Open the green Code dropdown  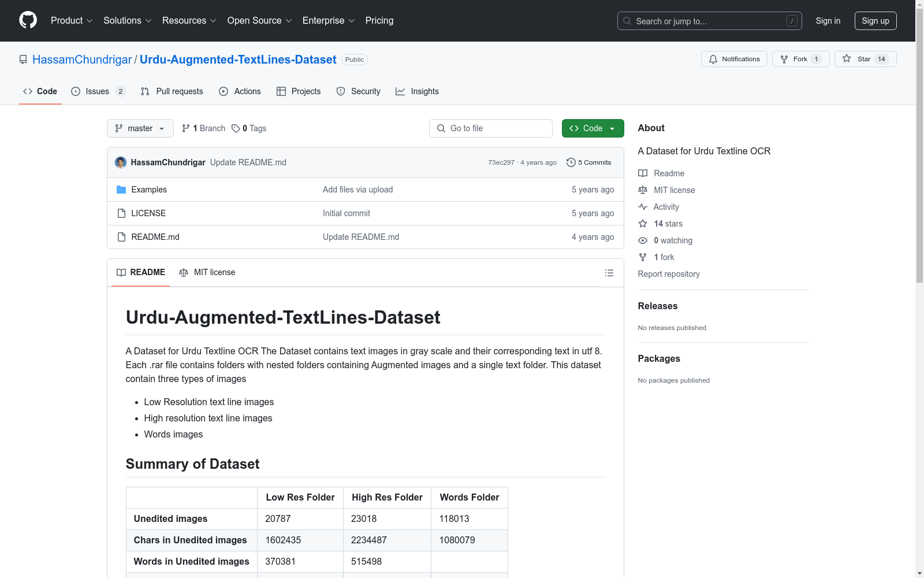point(593,128)
